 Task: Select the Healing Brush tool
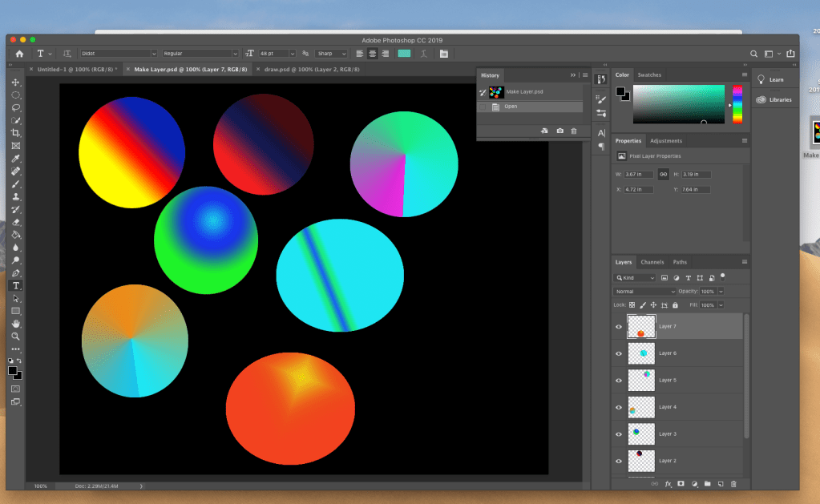tap(16, 171)
